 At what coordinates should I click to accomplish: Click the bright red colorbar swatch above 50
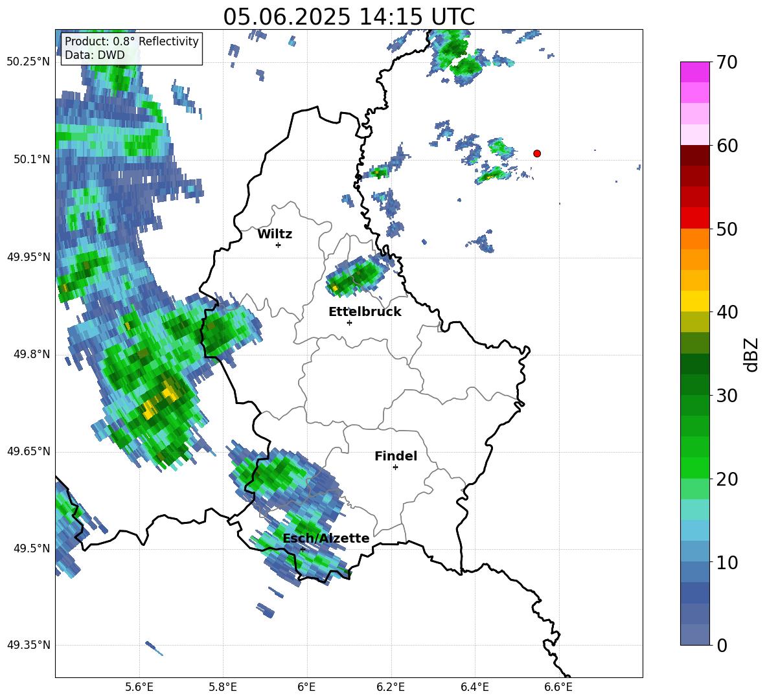point(694,218)
